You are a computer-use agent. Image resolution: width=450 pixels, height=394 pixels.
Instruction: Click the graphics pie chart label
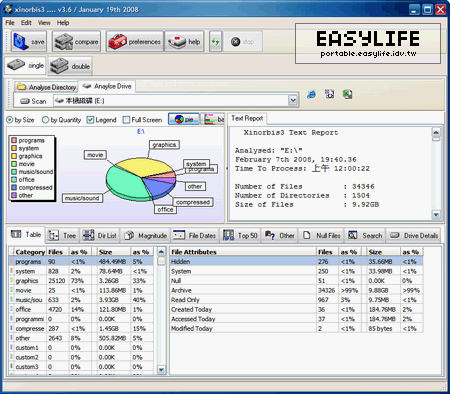(x=164, y=145)
